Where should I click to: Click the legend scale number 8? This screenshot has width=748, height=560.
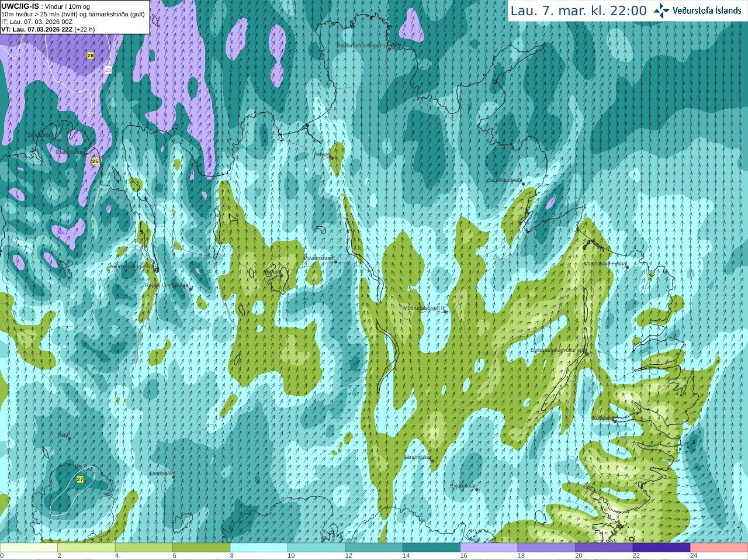pos(232,556)
